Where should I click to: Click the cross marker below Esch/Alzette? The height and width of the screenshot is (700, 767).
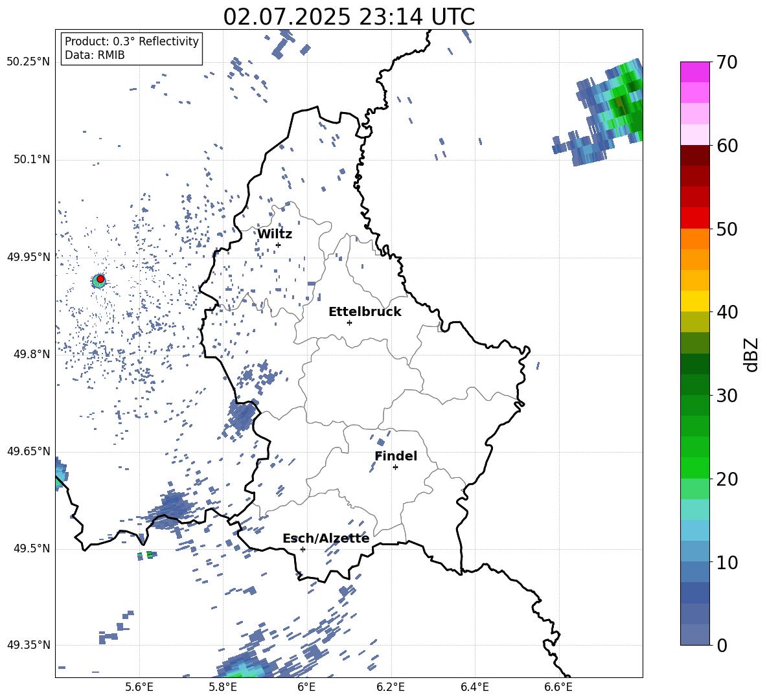[303, 549]
